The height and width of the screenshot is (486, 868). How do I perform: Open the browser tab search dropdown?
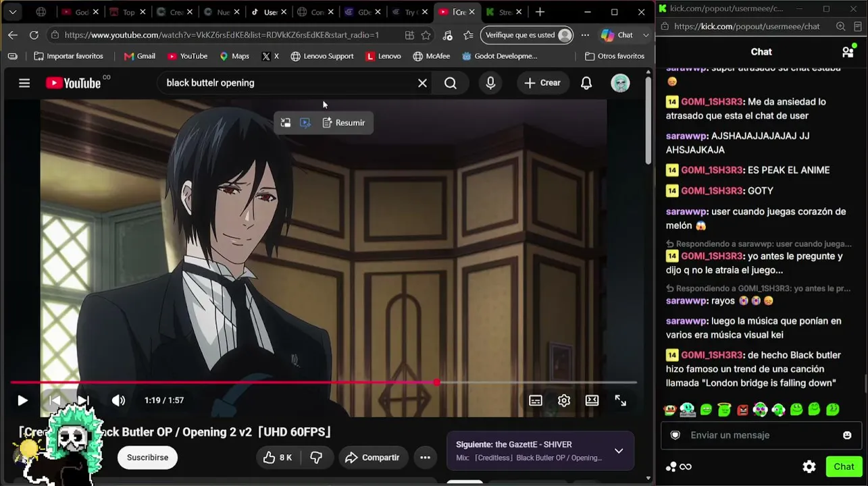12,12
